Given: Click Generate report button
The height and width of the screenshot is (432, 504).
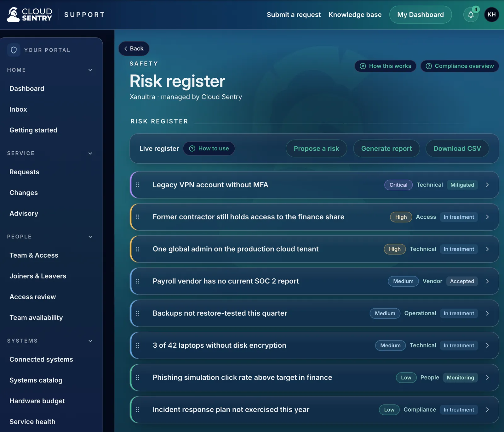Looking at the screenshot, I should click(387, 149).
